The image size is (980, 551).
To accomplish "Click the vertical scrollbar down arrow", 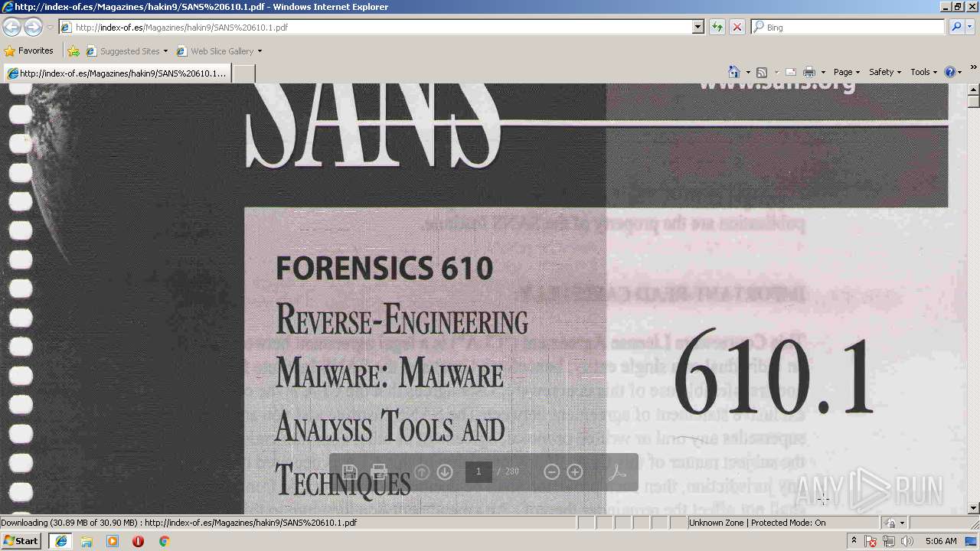I will [x=973, y=508].
